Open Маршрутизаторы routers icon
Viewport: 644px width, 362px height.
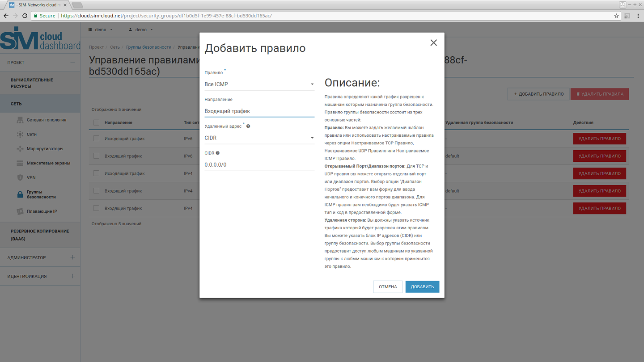click(x=20, y=149)
